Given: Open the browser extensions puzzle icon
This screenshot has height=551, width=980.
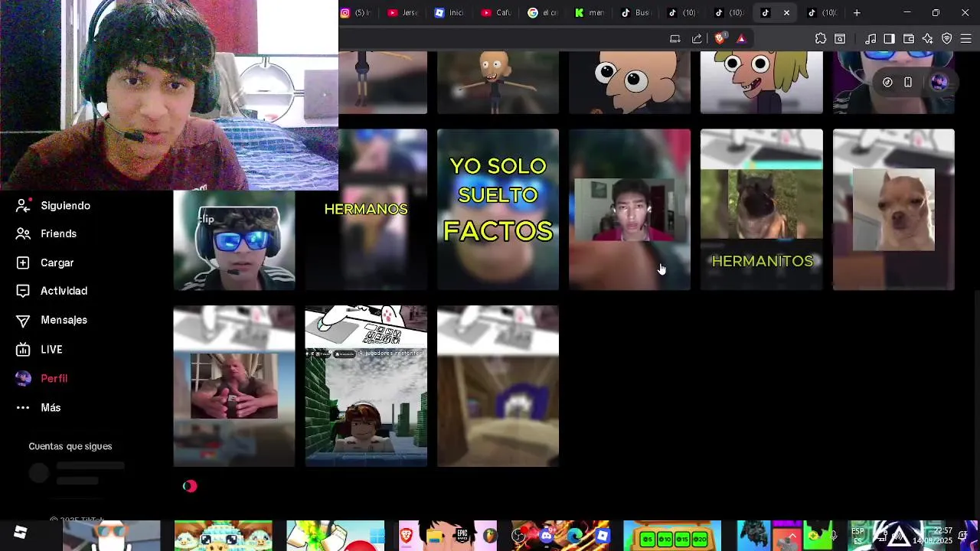Looking at the screenshot, I should point(821,38).
